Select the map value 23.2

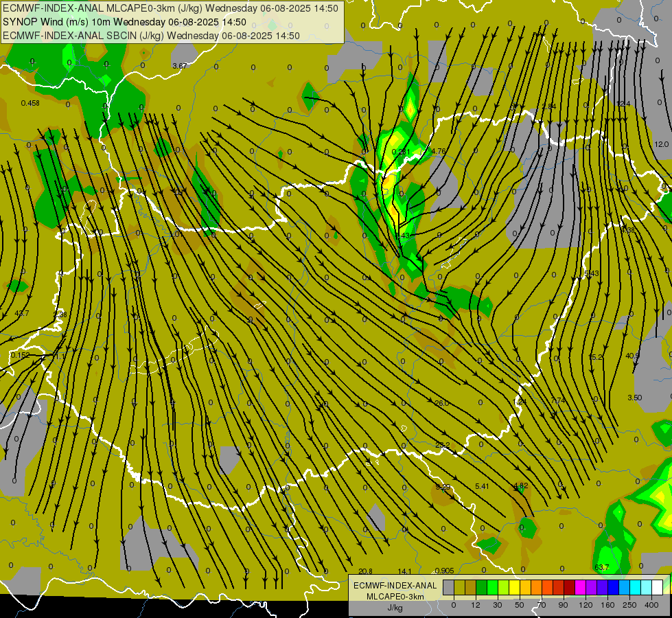pos(442,445)
